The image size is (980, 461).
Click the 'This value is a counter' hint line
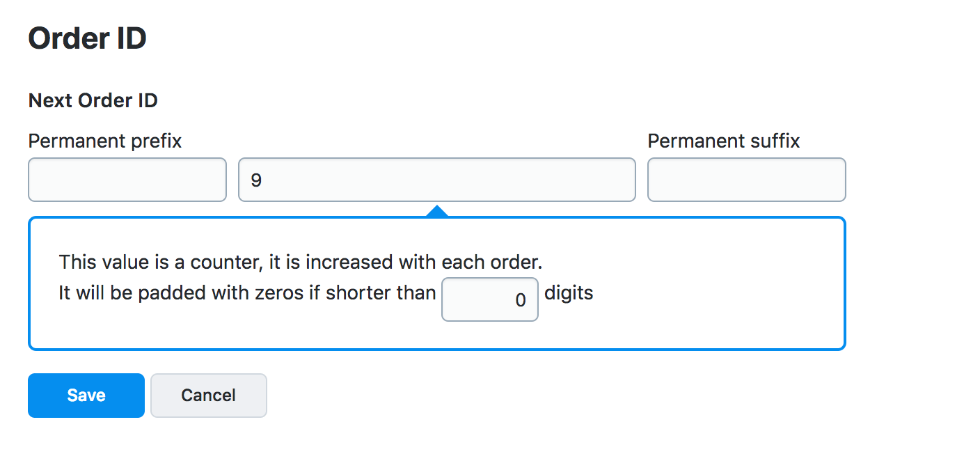300,263
